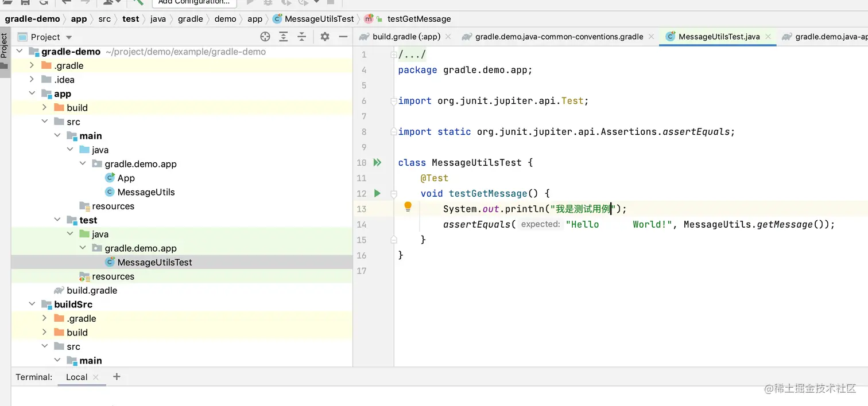Collapse the java folder under test
The height and width of the screenshot is (406, 868).
tap(69, 234)
